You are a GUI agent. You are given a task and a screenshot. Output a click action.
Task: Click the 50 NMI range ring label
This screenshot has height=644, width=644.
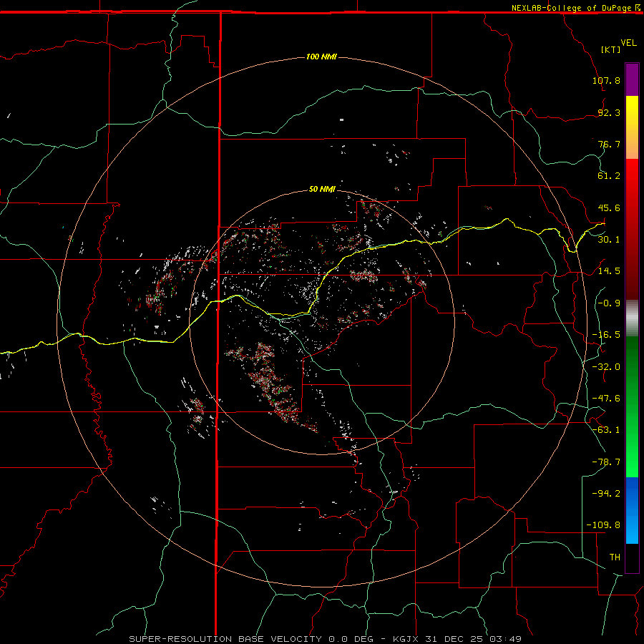point(322,189)
